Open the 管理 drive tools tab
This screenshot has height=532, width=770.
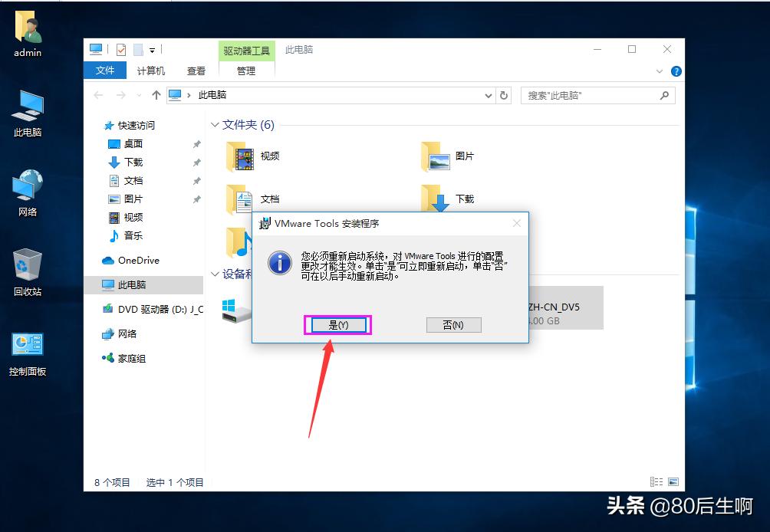(245, 71)
